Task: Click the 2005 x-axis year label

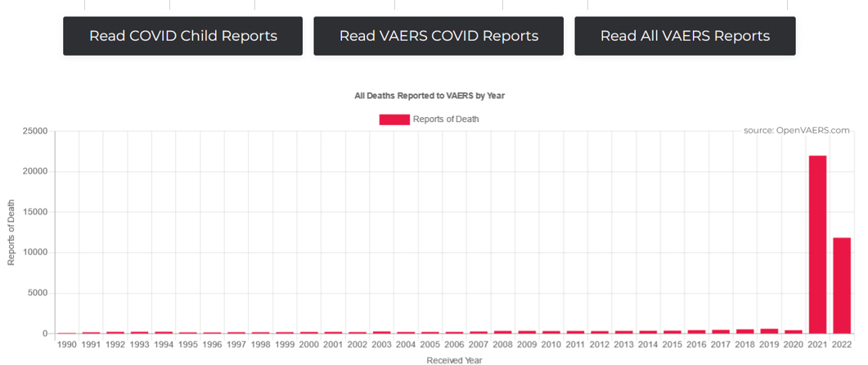Action: coord(430,345)
